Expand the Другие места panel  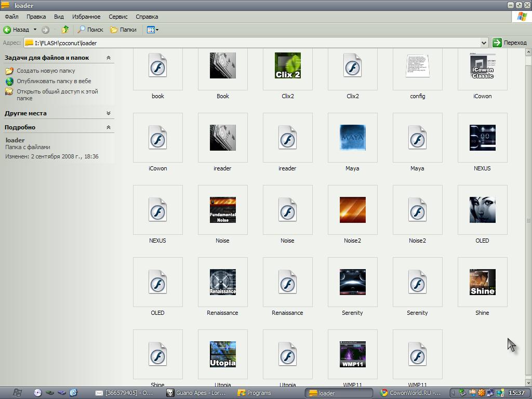point(109,113)
